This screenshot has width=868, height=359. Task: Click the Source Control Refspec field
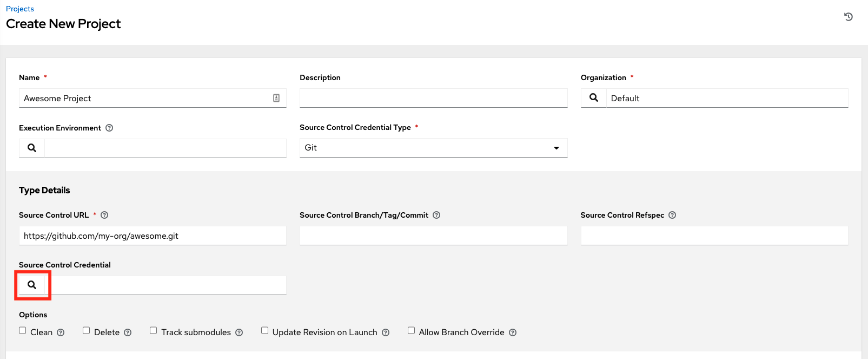(714, 236)
